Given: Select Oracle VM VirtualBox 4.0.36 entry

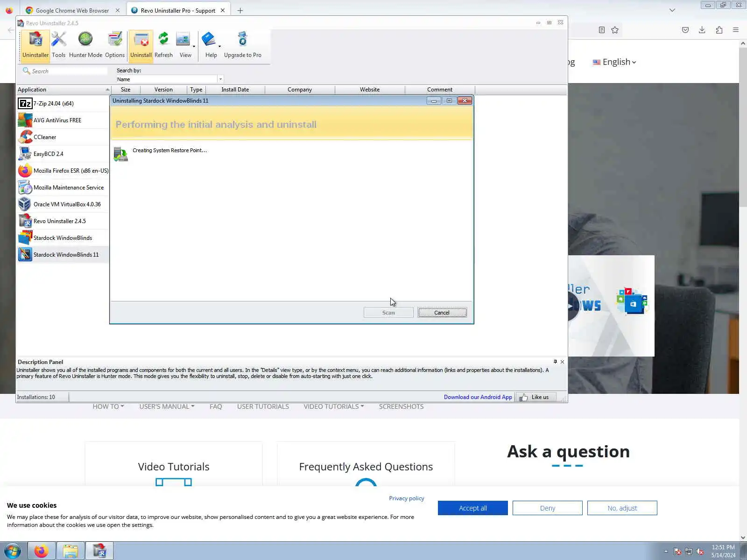Looking at the screenshot, I should pos(63,204).
